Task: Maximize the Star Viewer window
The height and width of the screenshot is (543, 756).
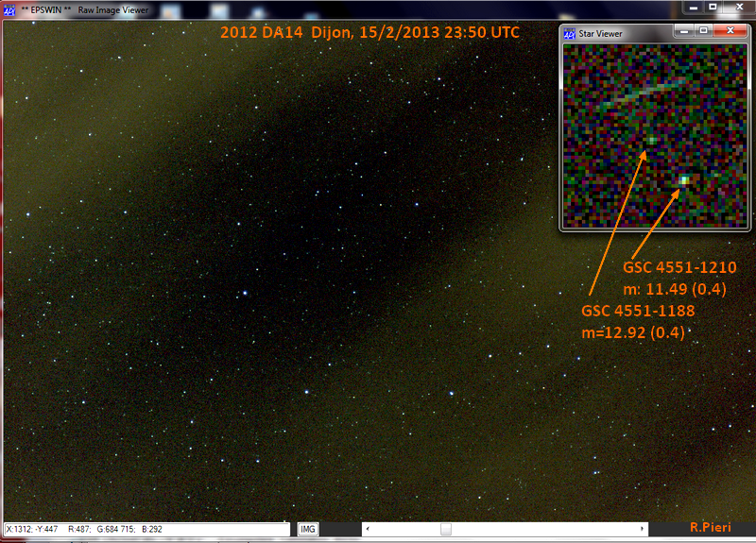Action: click(703, 31)
